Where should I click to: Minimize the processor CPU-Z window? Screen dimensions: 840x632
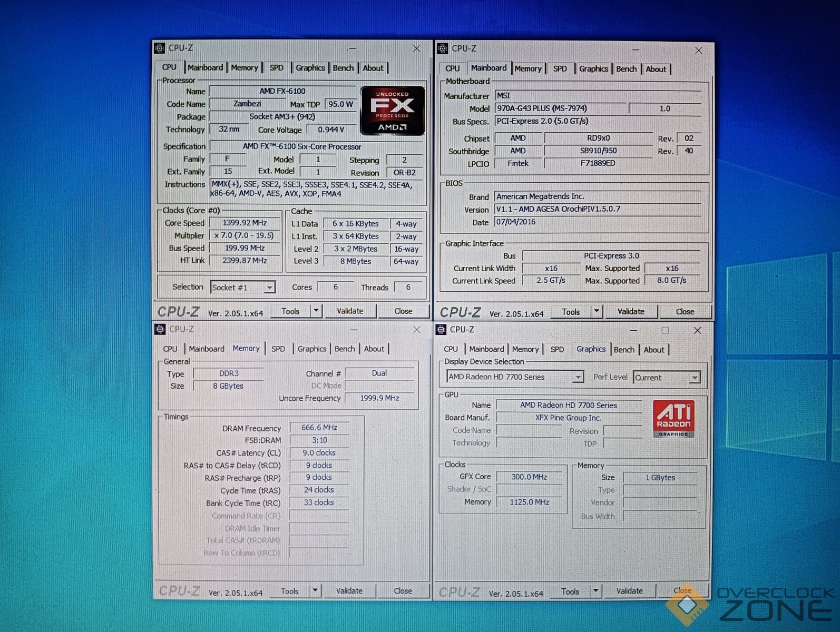coord(352,48)
